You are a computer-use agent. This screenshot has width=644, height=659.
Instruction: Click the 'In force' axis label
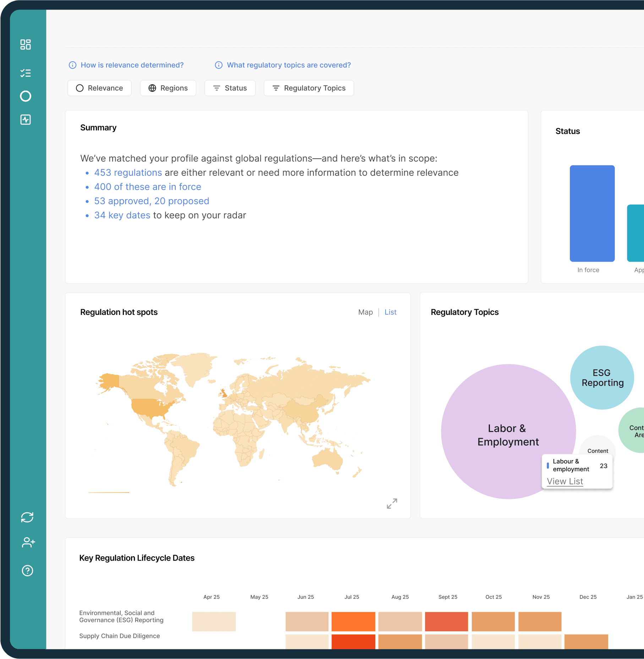coord(588,270)
